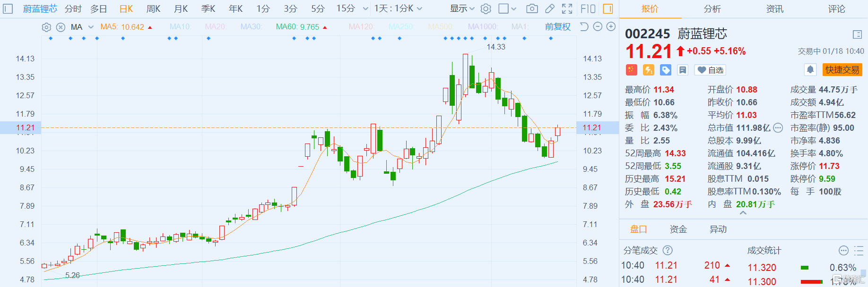Select the 周K weekly candlestick tab
Viewport: 868px width, 287px height.
coord(154,9)
